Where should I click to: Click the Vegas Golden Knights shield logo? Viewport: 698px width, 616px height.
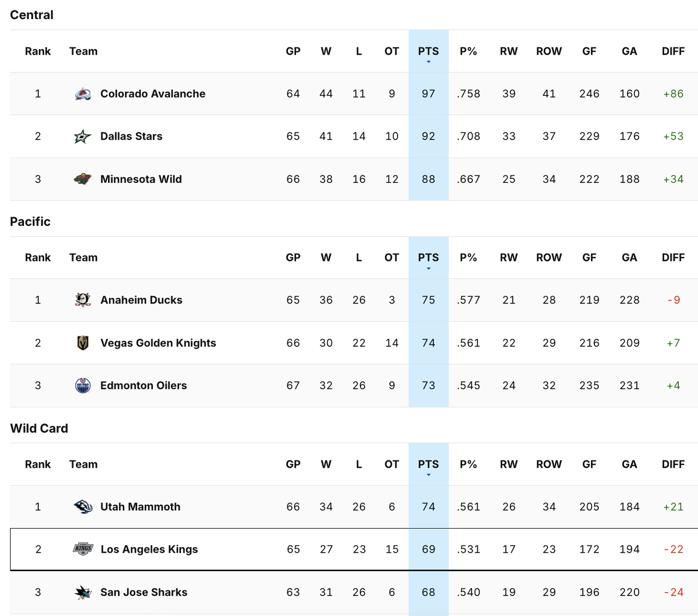[x=82, y=343]
